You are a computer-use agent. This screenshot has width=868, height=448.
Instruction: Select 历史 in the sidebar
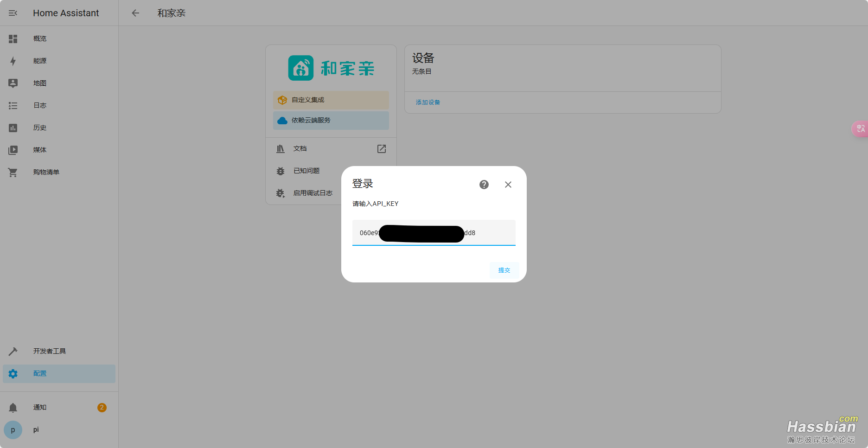click(x=59, y=128)
